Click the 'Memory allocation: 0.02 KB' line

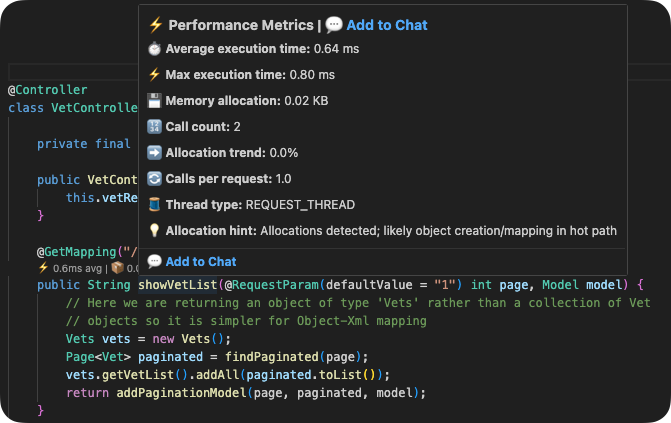coord(247,101)
